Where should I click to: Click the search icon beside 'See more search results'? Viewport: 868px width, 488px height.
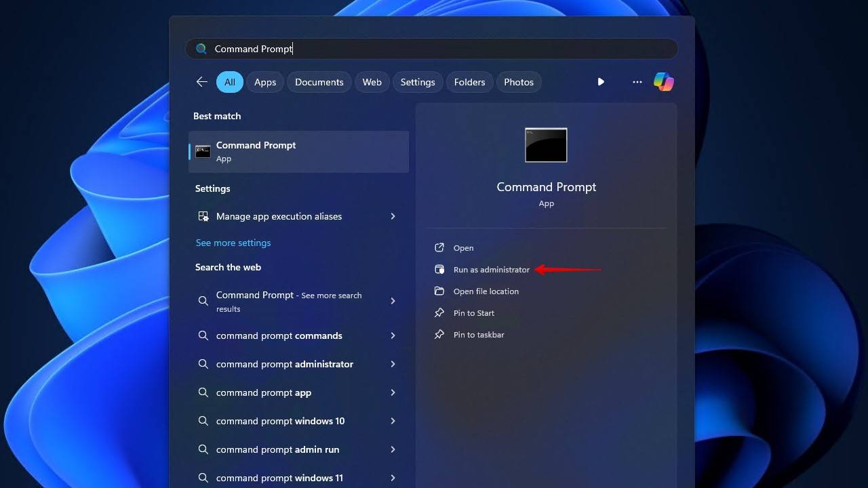[203, 301]
